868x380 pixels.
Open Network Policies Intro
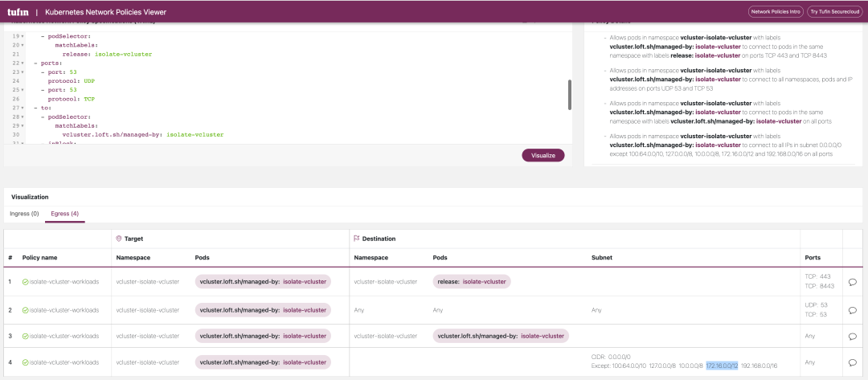pyautogui.click(x=776, y=11)
